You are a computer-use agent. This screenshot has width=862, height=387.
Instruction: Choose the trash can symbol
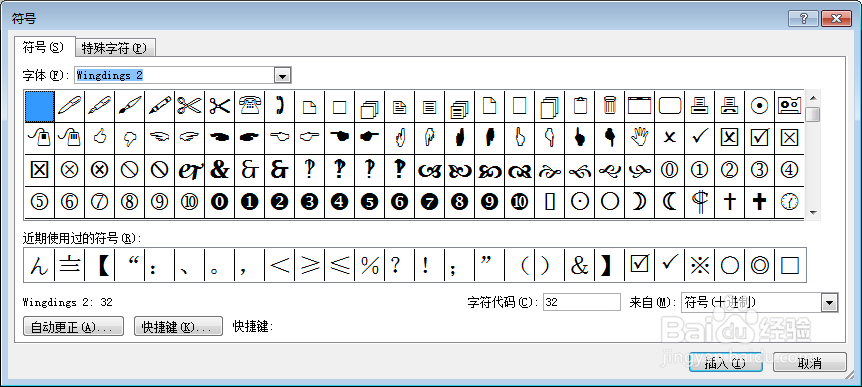[x=609, y=106]
